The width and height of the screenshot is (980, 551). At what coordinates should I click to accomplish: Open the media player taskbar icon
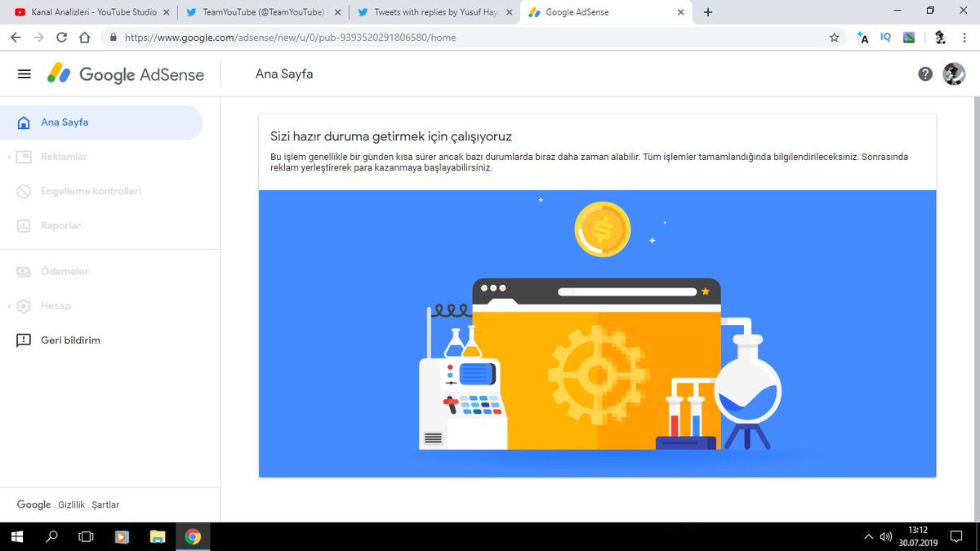coord(122,536)
